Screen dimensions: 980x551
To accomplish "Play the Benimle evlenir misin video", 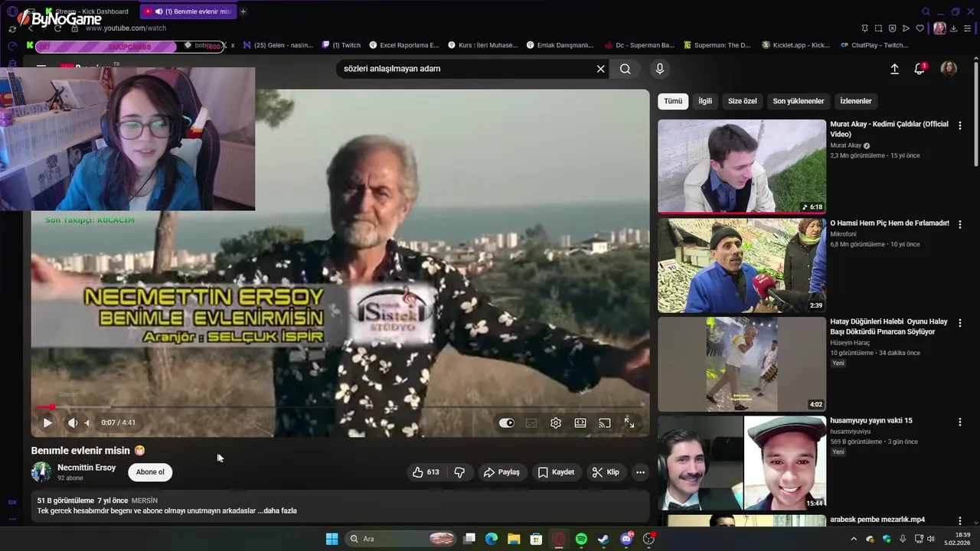I will tap(47, 422).
